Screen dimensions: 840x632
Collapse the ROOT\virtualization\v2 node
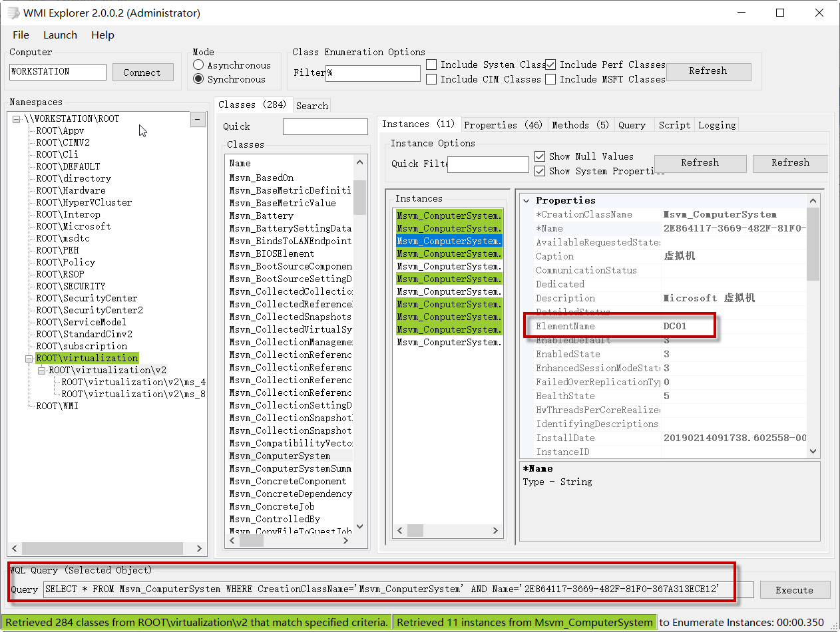coord(42,371)
